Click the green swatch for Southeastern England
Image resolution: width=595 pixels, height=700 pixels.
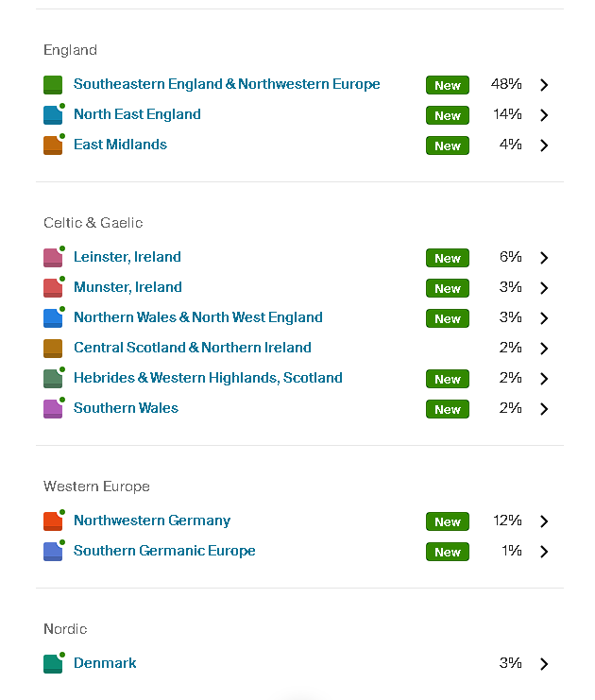tap(53, 85)
